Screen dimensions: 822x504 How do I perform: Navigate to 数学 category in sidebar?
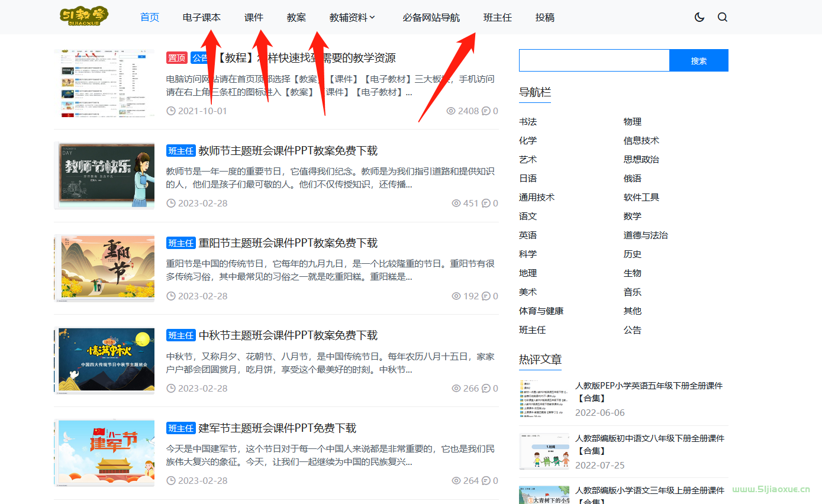[x=633, y=216]
